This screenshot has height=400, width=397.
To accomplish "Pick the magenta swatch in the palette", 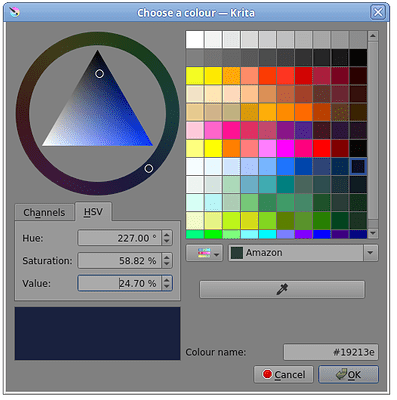I will tap(286, 148).
